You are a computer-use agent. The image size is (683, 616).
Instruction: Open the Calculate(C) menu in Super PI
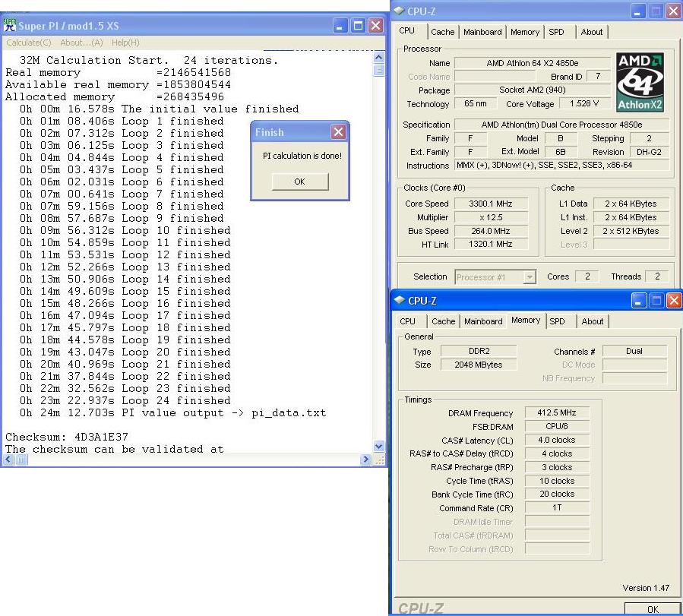(29, 43)
